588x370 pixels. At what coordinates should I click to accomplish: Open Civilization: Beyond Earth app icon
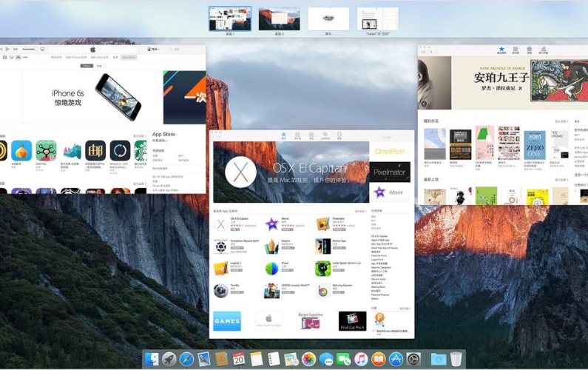(220, 246)
